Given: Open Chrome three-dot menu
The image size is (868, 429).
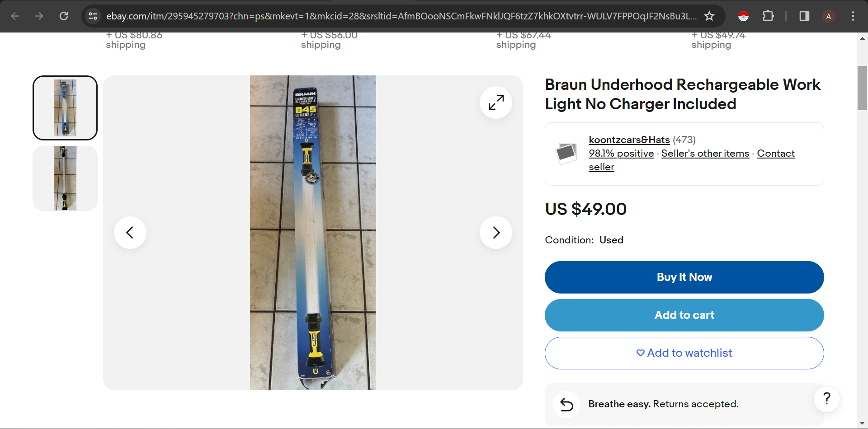Looking at the screenshot, I should pyautogui.click(x=853, y=16).
